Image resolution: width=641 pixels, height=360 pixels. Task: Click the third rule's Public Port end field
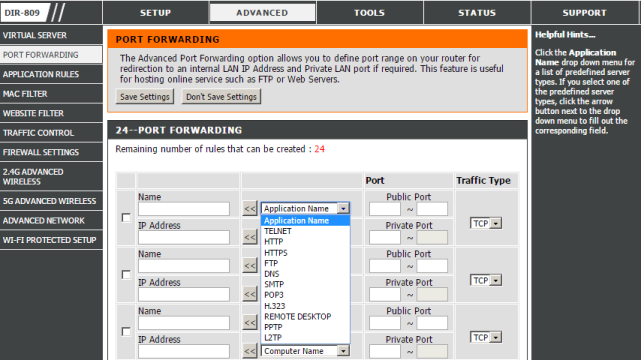[x=432, y=323]
